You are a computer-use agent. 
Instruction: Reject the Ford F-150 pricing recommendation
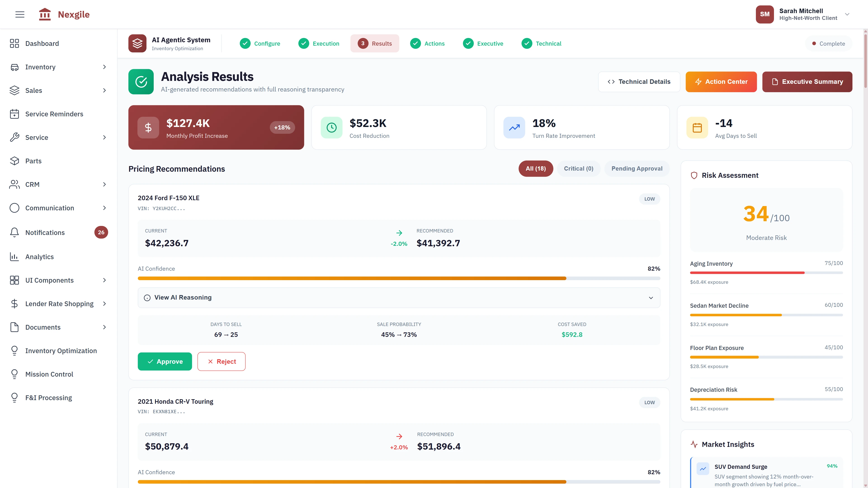[221, 361]
